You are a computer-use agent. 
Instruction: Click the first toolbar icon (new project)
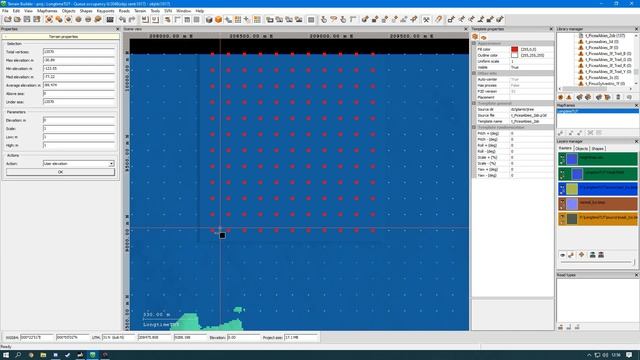point(8,20)
